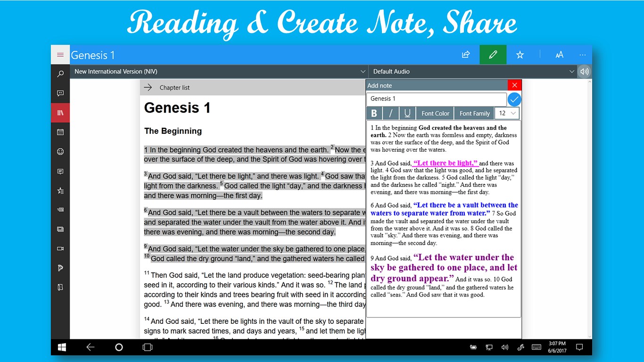Image resolution: width=644 pixels, height=362 pixels.
Task: Click the smiley face sidebar icon
Action: (x=60, y=151)
